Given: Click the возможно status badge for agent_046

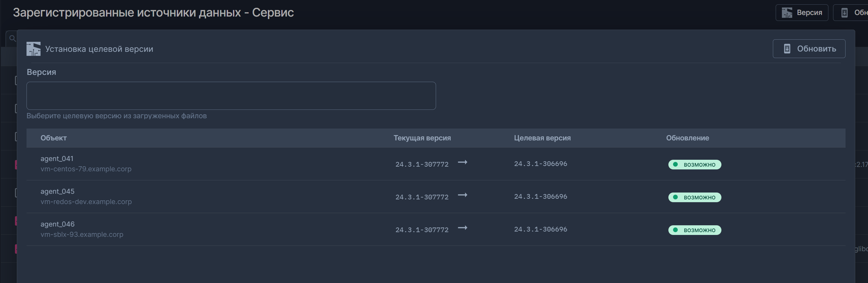Looking at the screenshot, I should pos(695,230).
